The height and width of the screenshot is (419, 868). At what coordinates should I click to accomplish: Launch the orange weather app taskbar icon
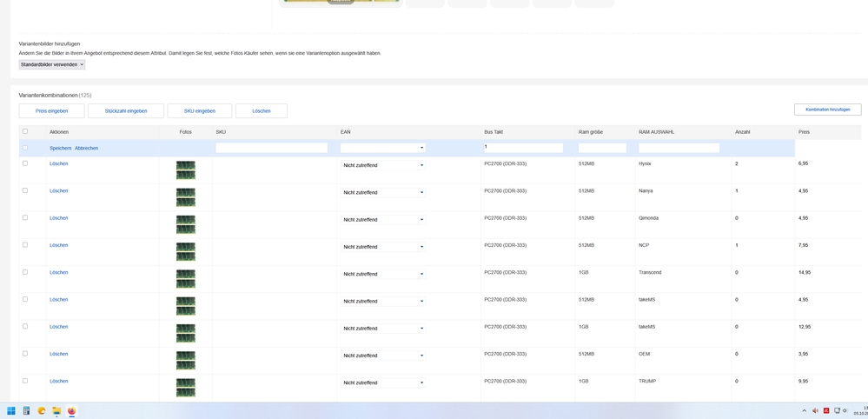[41, 410]
